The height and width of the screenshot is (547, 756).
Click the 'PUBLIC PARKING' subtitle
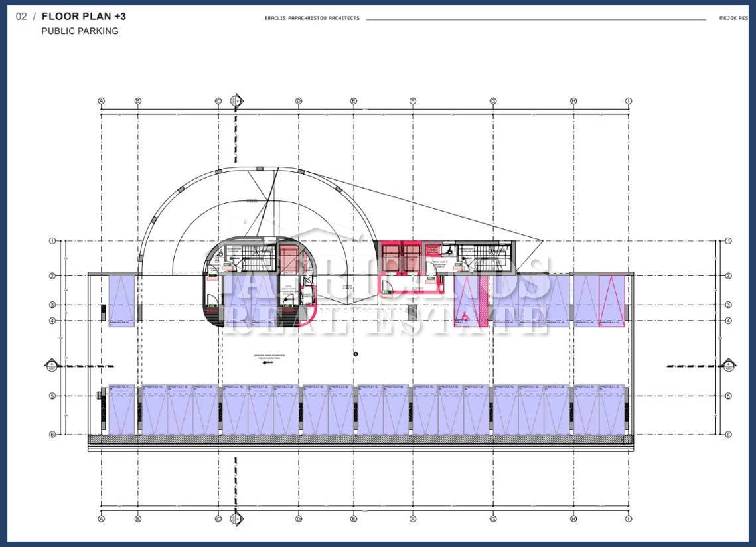pyautogui.click(x=80, y=31)
